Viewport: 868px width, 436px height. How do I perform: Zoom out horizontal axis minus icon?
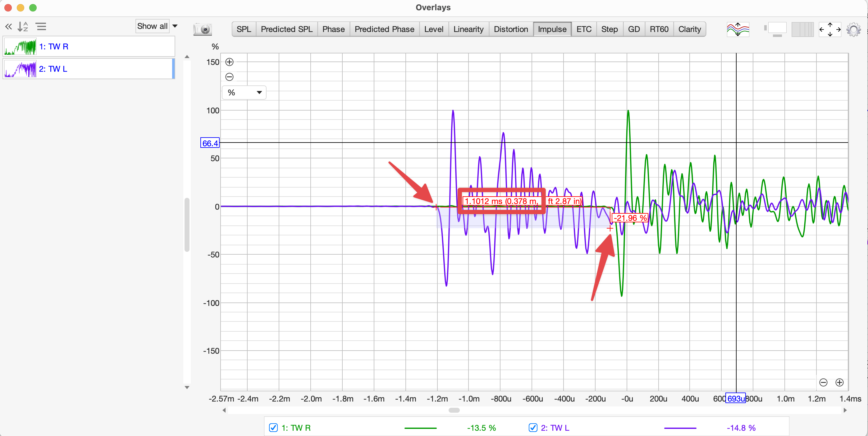coord(823,382)
